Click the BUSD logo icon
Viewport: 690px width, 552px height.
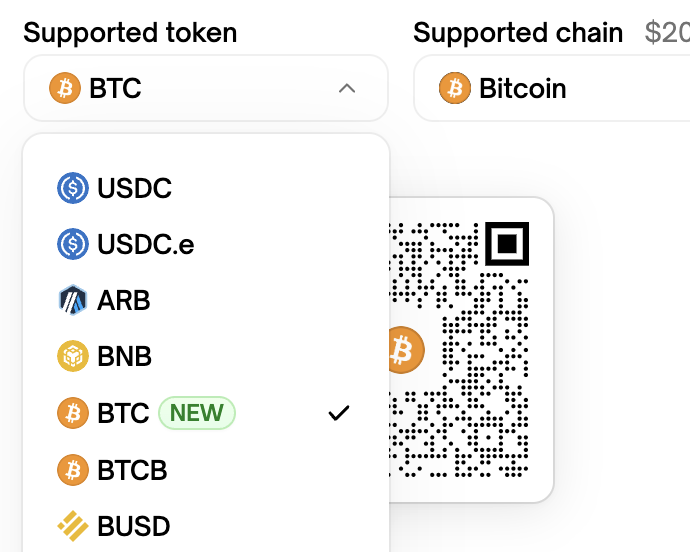[x=73, y=525]
